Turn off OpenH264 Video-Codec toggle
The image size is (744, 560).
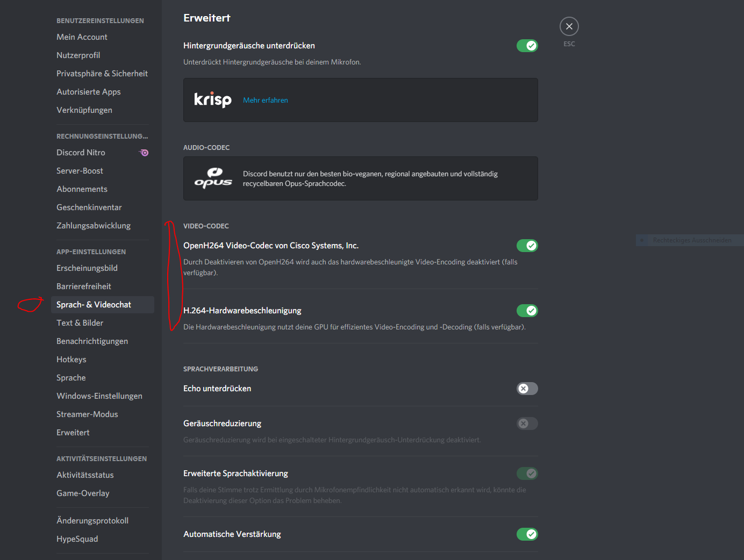[527, 246]
